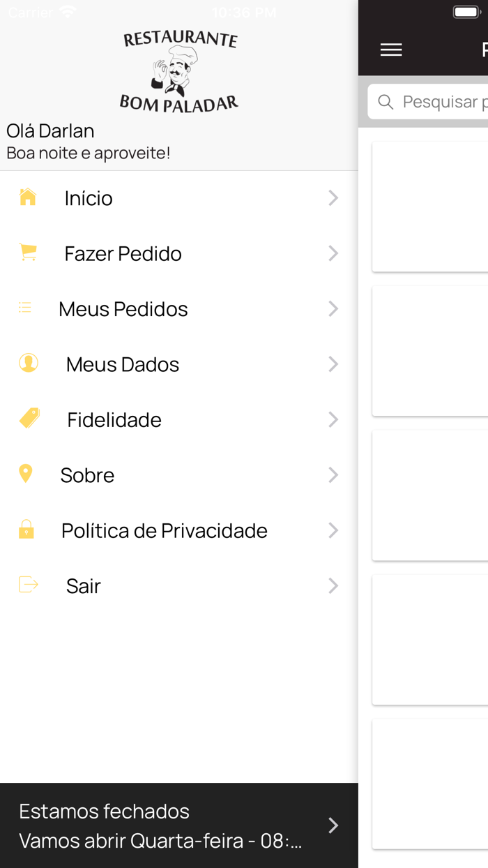
Task: Click the Meus Dados profile icon
Action: (26, 364)
